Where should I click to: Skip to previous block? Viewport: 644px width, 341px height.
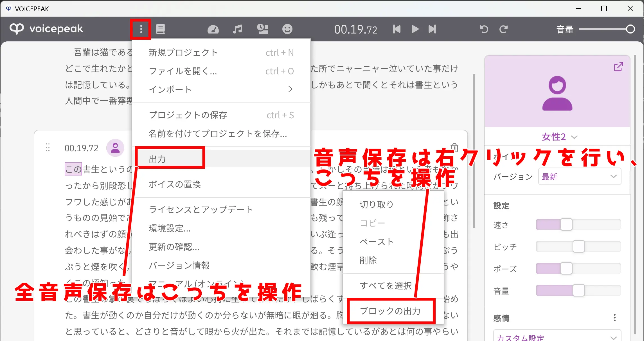(397, 29)
